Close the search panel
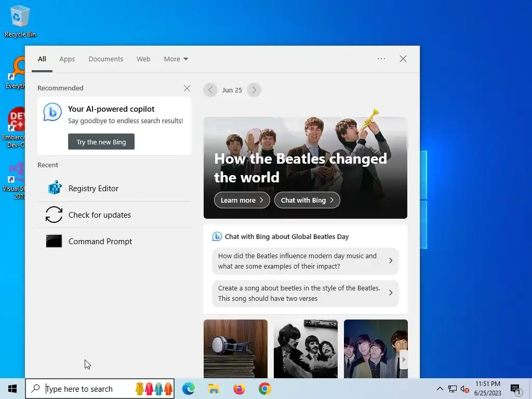532x399 pixels. 403,59
